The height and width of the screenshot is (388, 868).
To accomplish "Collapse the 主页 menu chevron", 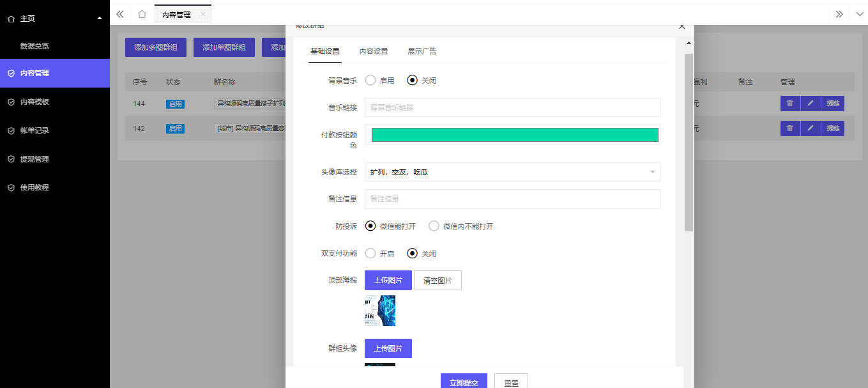I will (98, 19).
